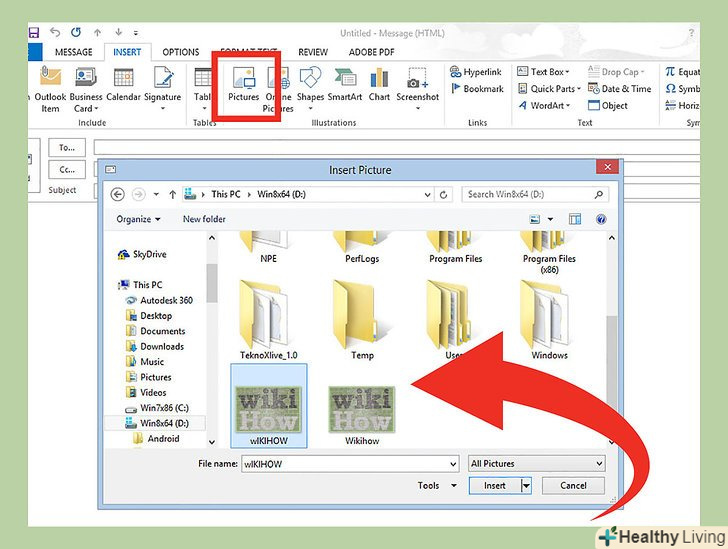Screen dimensions: 728x549
Task: Open the All Pictures file type dropdown
Action: pyautogui.click(x=536, y=464)
